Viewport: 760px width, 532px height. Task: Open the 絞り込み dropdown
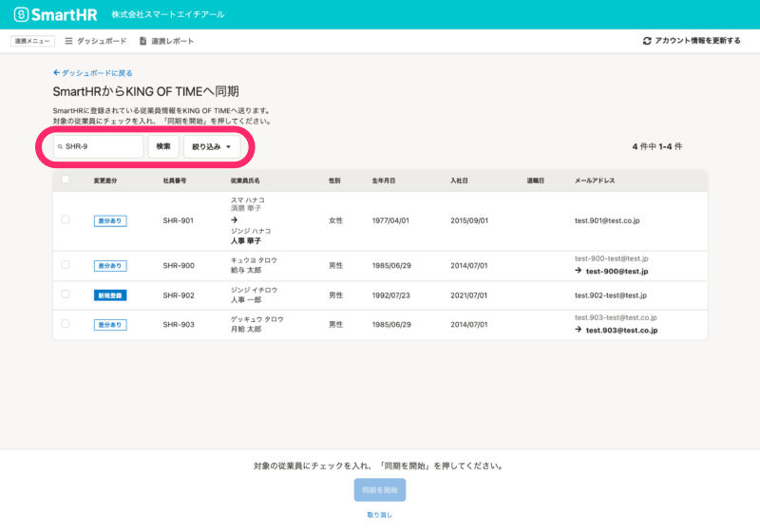[x=212, y=146]
